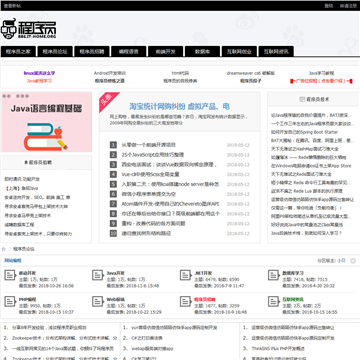This screenshot has width=360, height=360.
Task: Open the 移动开发 forum icon
Action: click(10, 275)
